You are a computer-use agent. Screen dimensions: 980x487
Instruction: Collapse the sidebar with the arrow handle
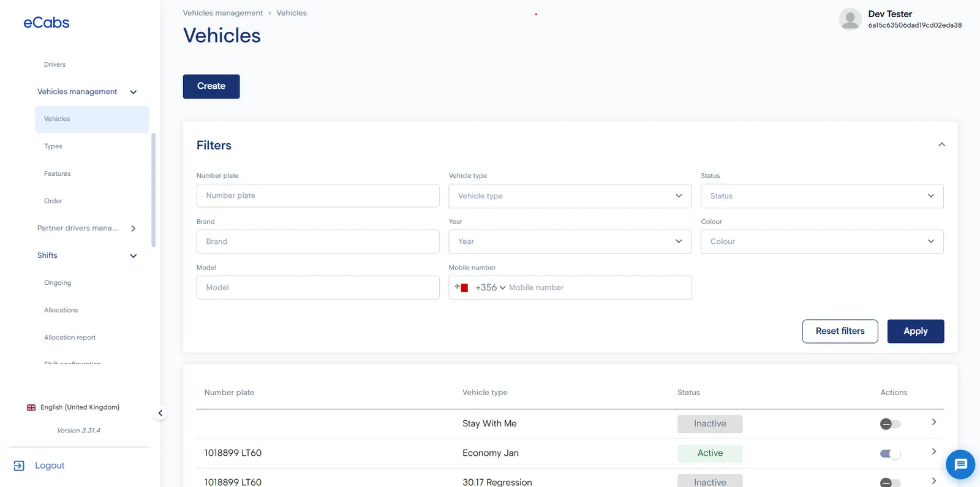pos(160,413)
